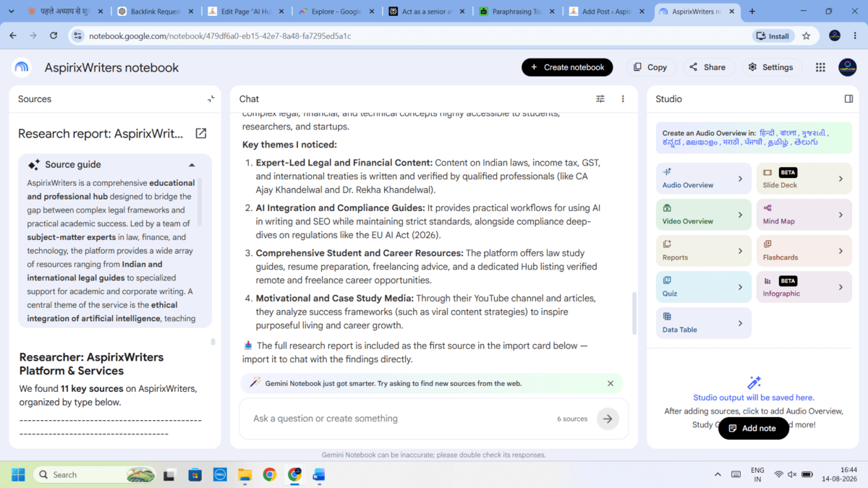
Task: Click the NotebookLM logo icon
Action: 22,67
